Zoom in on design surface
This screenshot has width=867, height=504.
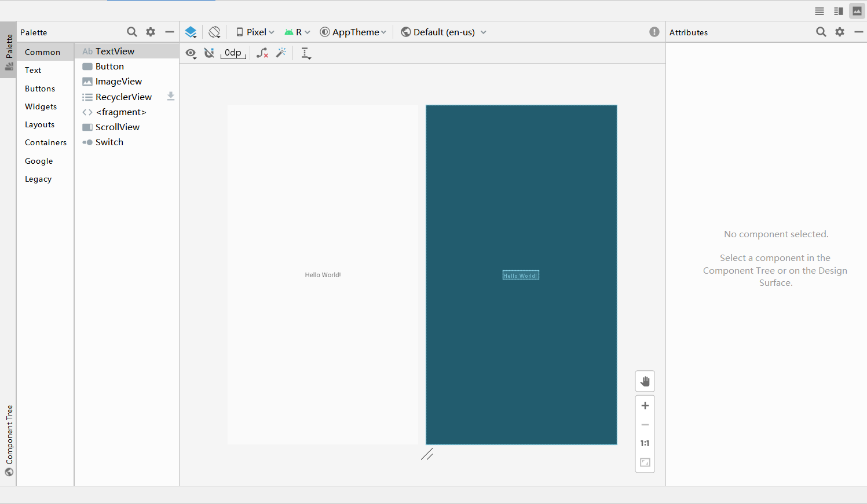tap(645, 406)
